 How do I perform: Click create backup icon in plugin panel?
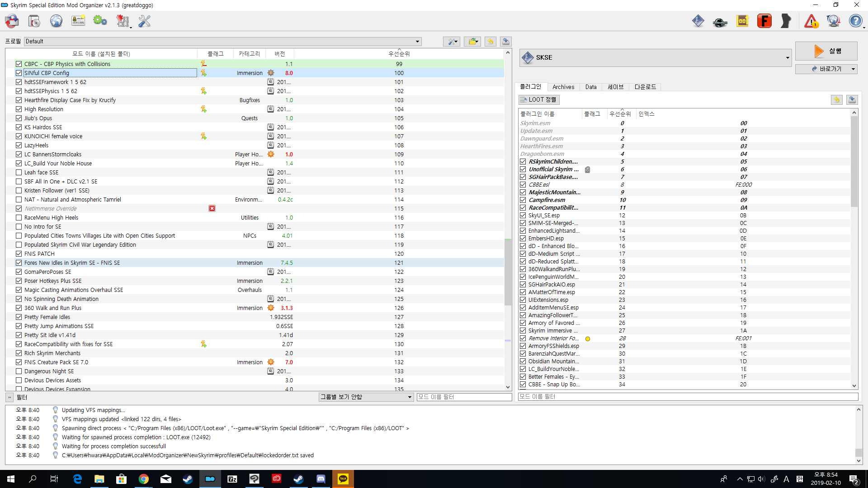pos(852,99)
